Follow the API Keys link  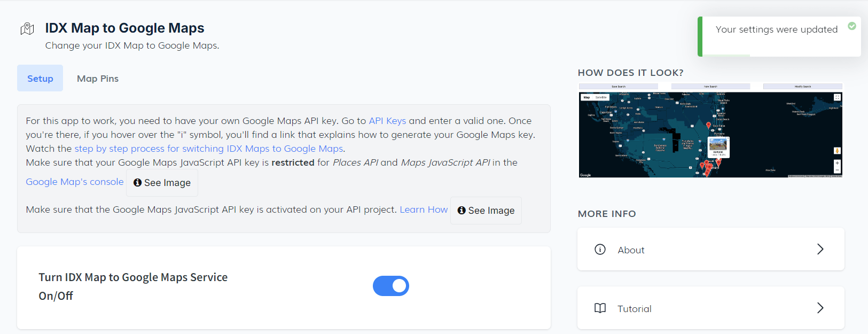[x=387, y=121]
